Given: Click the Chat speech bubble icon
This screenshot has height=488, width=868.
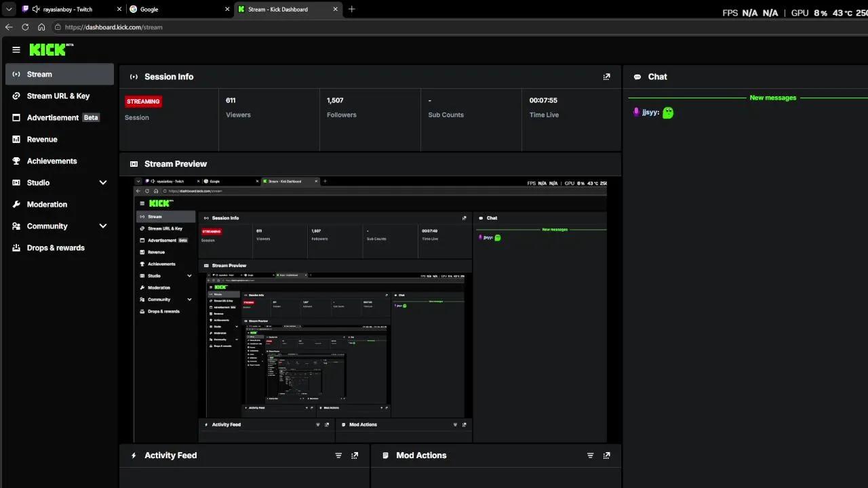Looking at the screenshot, I should click(637, 77).
